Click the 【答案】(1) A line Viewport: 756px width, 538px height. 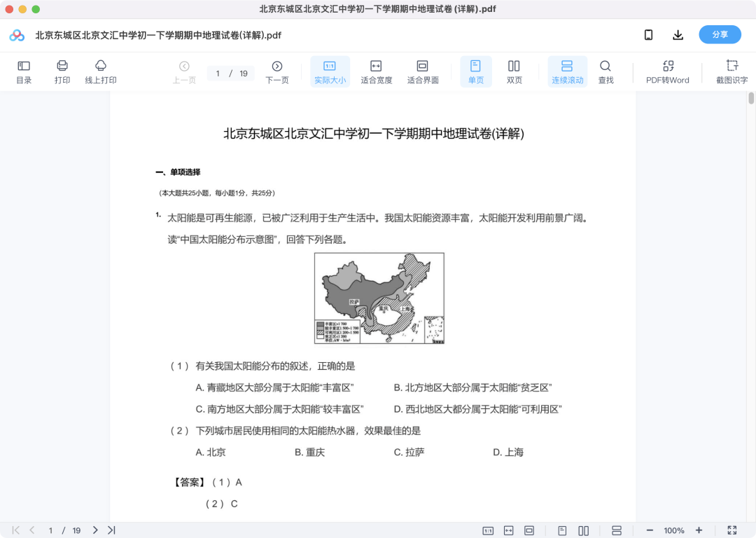(206, 483)
